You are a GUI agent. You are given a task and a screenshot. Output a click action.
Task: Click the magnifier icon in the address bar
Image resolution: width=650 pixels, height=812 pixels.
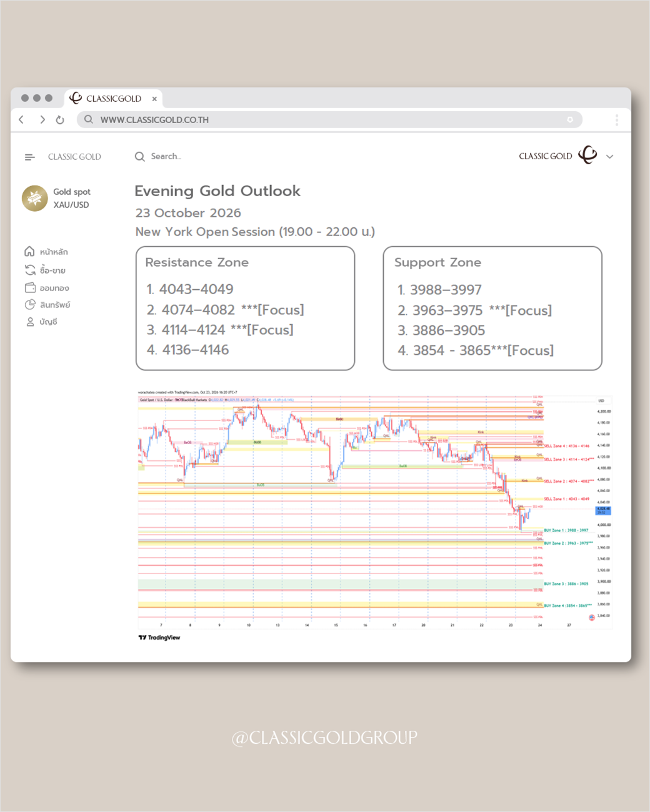tap(89, 119)
